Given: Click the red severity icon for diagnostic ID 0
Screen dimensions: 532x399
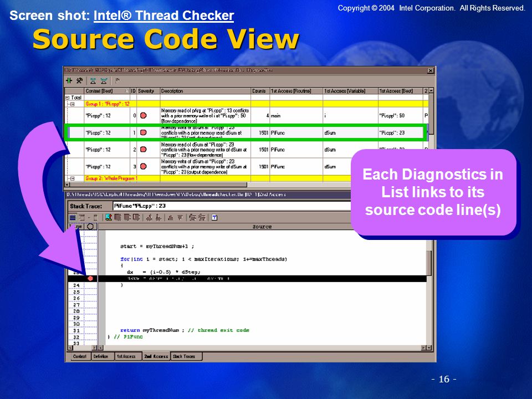Looking at the screenshot, I should tap(144, 116).
